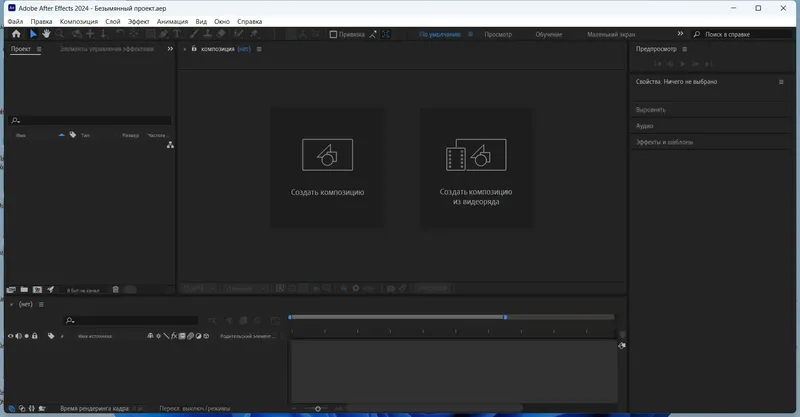This screenshot has width=800, height=417.
Task: Select the Clone Stamp tool
Action: pyautogui.click(x=208, y=34)
